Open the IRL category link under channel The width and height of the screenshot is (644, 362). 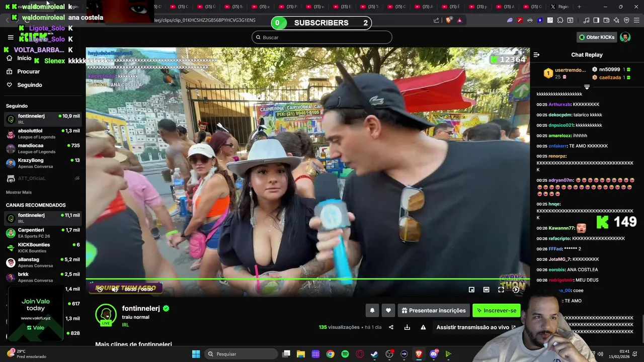pyautogui.click(x=125, y=325)
